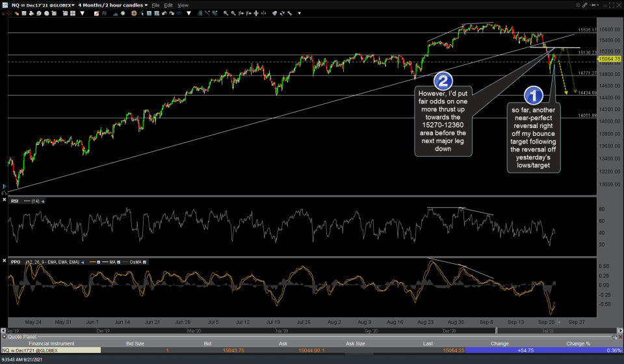624x364 pixels.
Task: Click the wrench chart settings icon
Action: point(289,13)
